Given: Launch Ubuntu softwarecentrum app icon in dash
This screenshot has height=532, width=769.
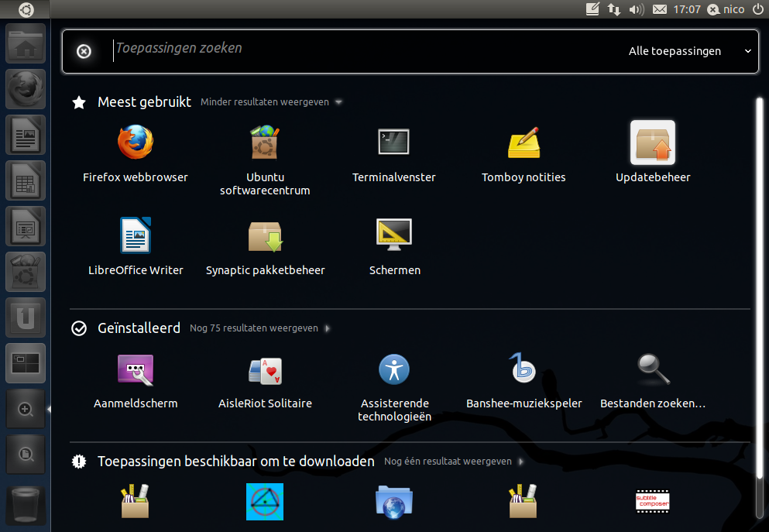Looking at the screenshot, I should coord(265,142).
